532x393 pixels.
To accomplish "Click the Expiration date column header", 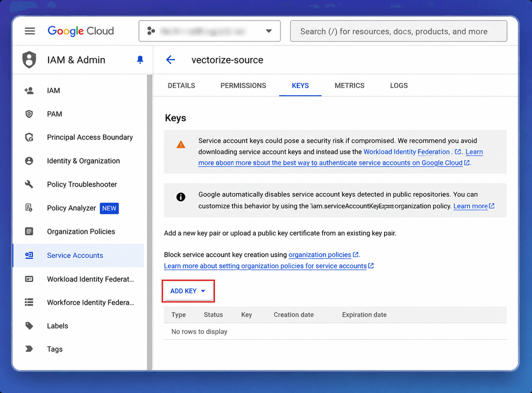I will [364, 314].
